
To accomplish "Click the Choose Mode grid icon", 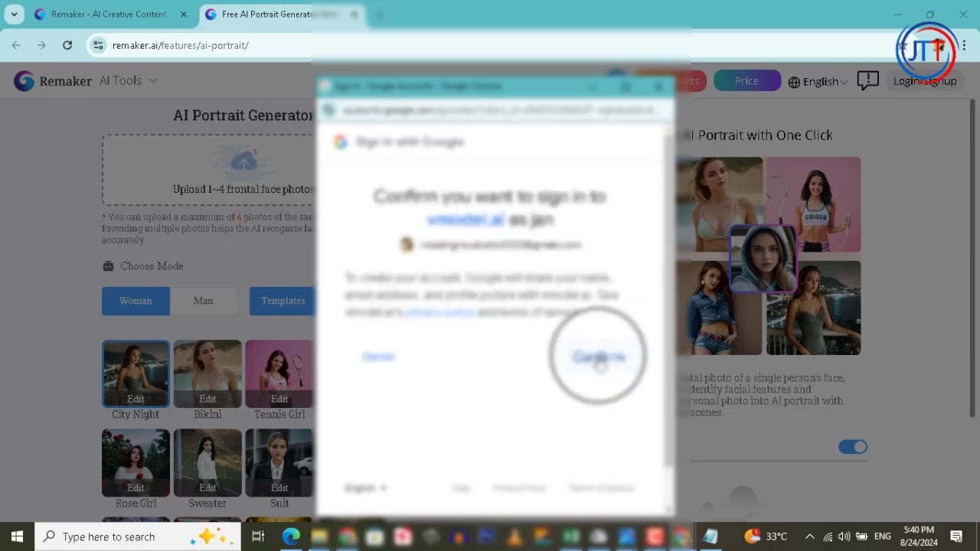I will (x=108, y=266).
